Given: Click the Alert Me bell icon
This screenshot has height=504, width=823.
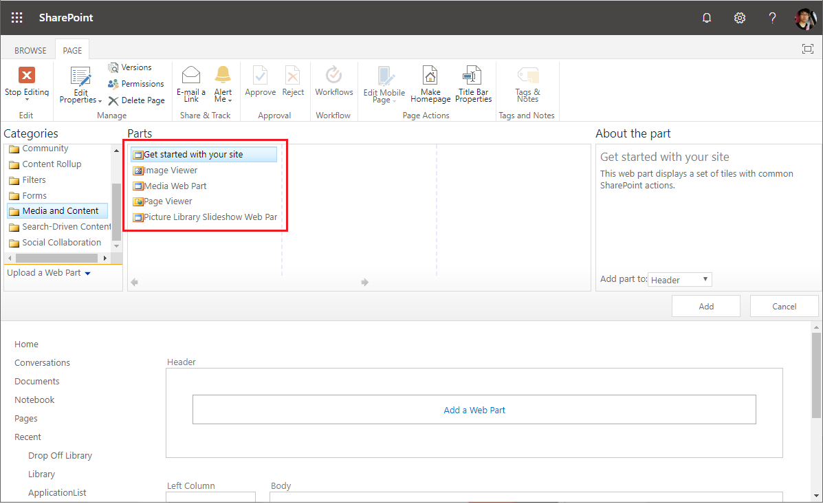Looking at the screenshot, I should [223, 74].
